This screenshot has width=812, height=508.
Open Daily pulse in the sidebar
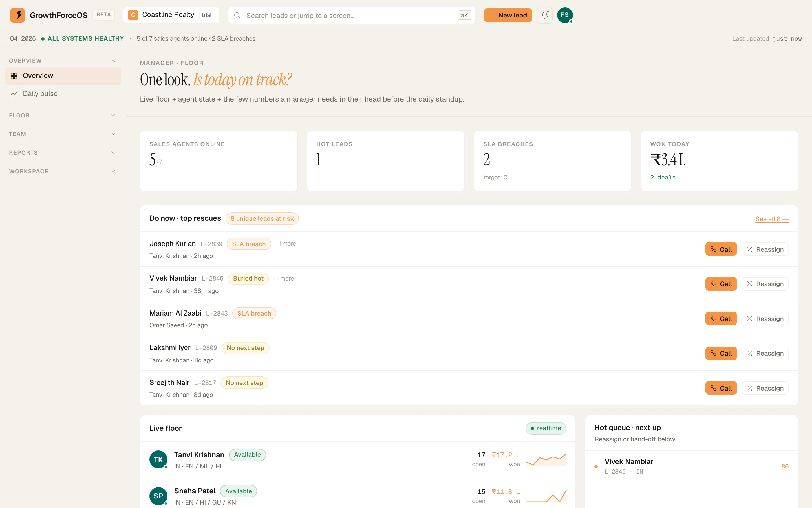click(x=63, y=94)
